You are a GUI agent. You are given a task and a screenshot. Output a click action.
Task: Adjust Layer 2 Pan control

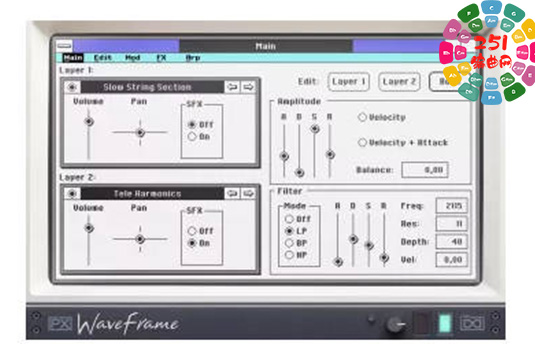pyautogui.click(x=140, y=239)
